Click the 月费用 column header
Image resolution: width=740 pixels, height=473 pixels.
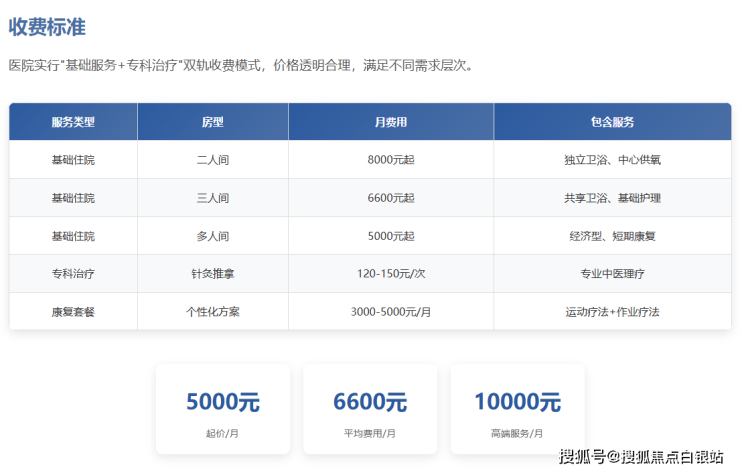pos(390,122)
